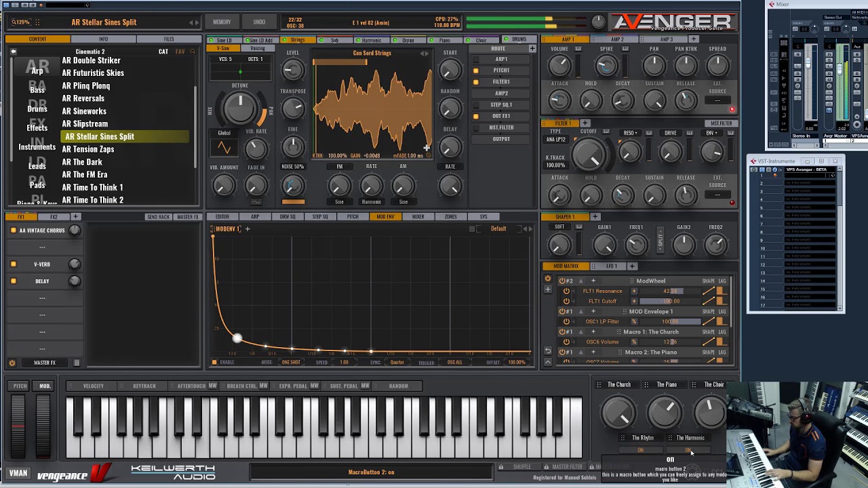Add a new mod matrix slot
The width and height of the screenshot is (868, 488).
click(x=548, y=289)
